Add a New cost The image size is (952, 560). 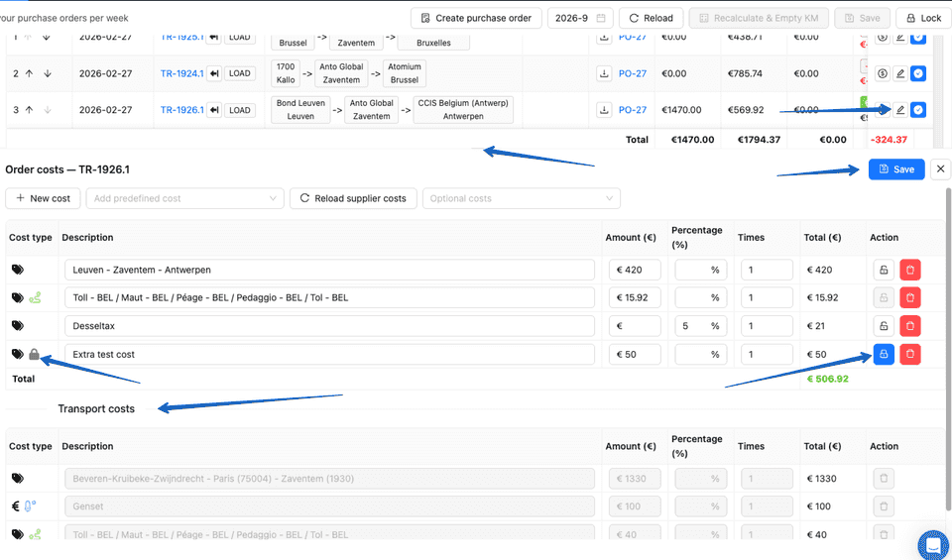43,198
